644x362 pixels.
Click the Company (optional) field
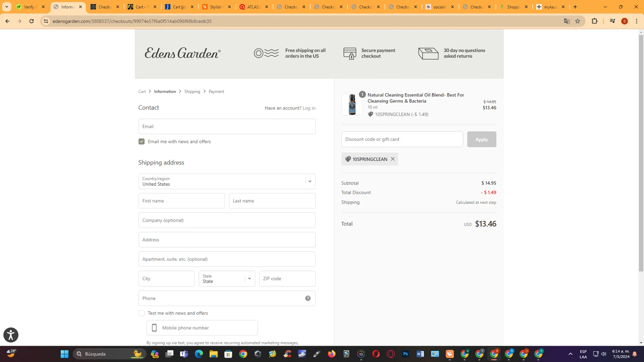[x=227, y=220]
